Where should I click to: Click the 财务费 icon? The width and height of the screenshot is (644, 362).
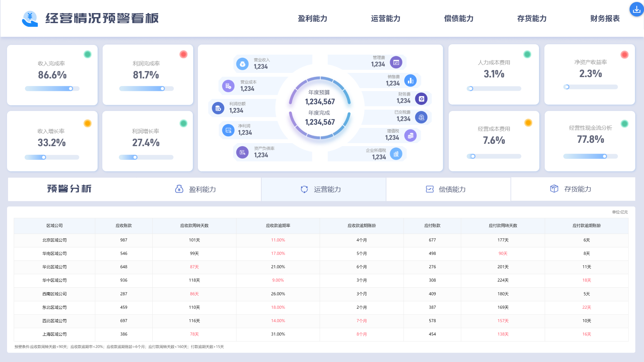pos(421,99)
